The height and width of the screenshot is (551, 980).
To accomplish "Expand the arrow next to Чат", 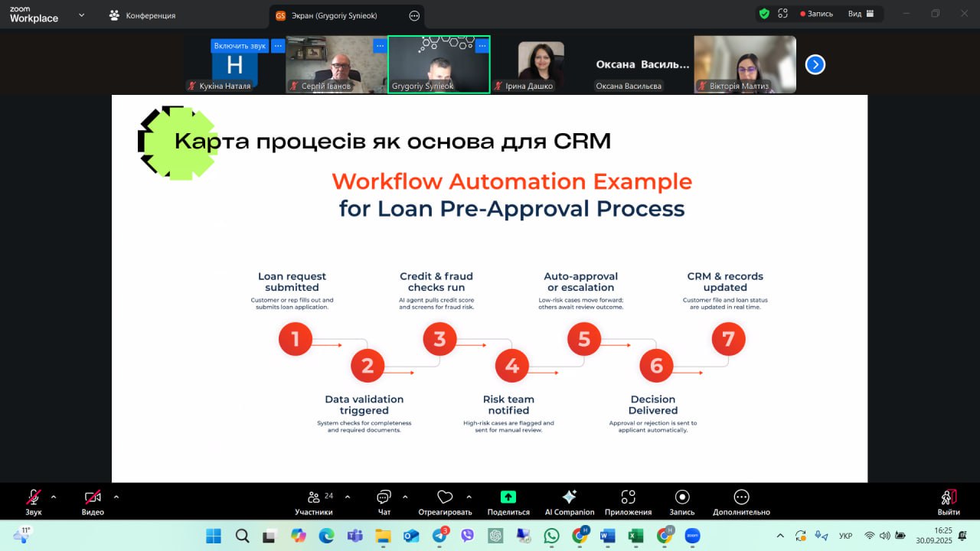I will (405, 496).
